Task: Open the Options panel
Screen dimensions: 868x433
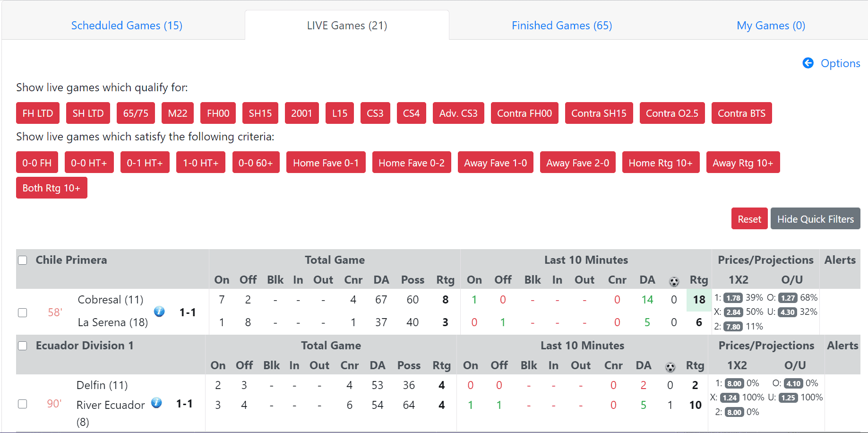Action: click(841, 63)
